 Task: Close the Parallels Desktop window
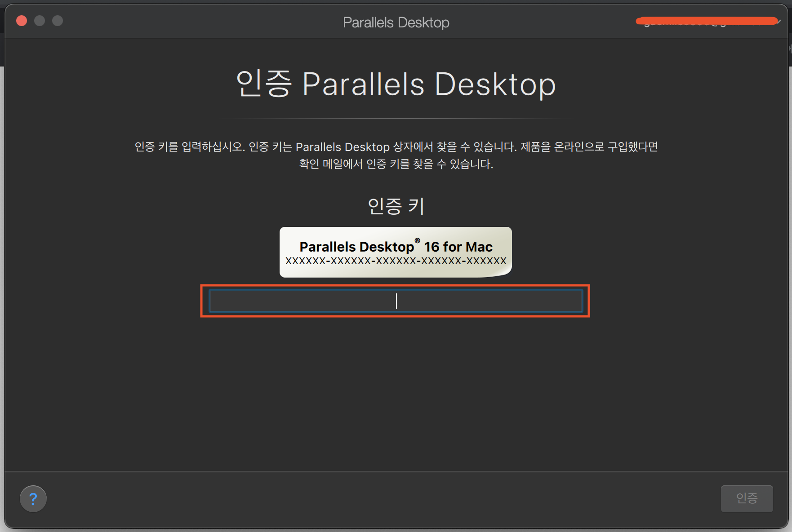coord(22,21)
